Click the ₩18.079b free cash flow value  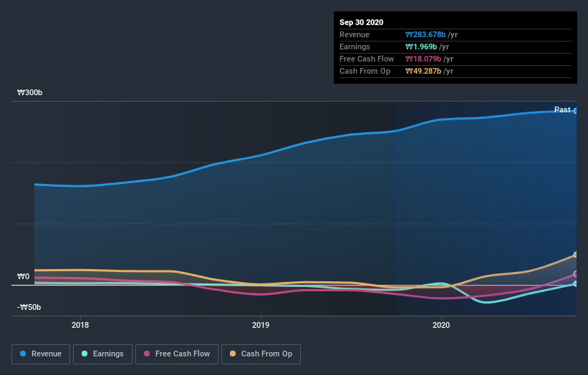click(x=423, y=59)
